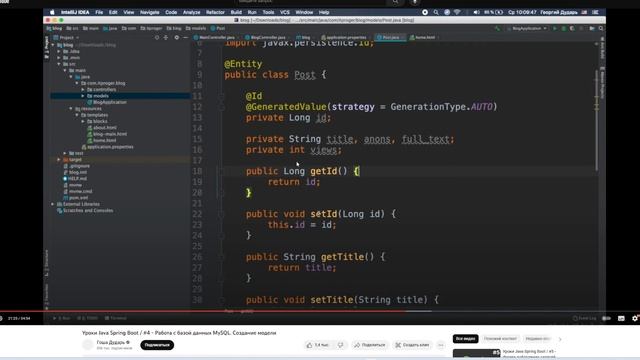The height and width of the screenshot is (360, 640).
Task: Open the Navigate menu
Action: (149, 12)
